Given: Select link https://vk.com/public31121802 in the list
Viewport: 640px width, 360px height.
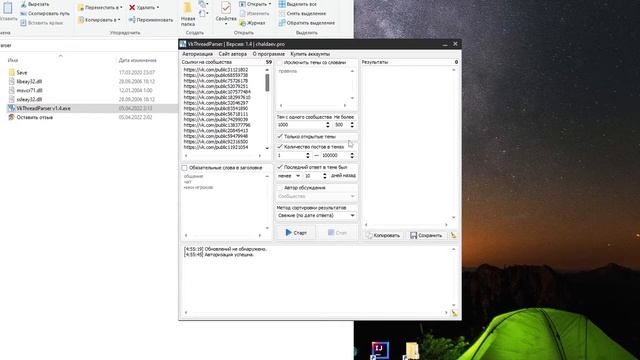Looking at the screenshot, I should [x=216, y=70].
